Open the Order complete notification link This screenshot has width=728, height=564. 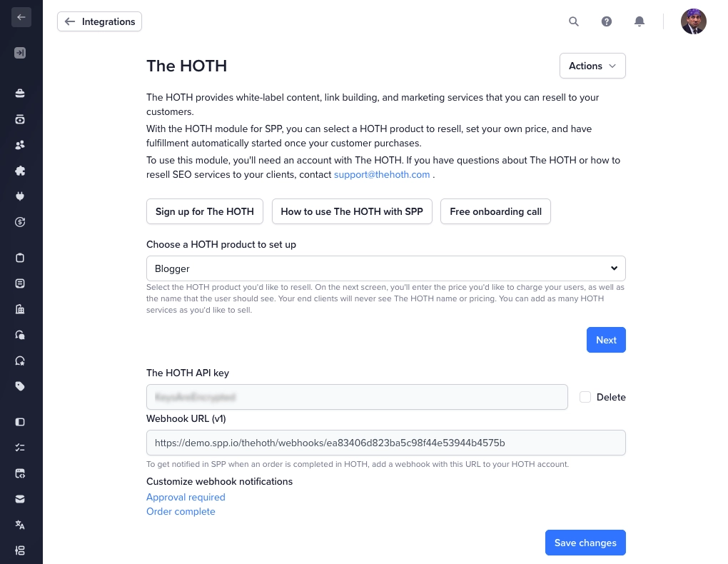click(x=181, y=511)
